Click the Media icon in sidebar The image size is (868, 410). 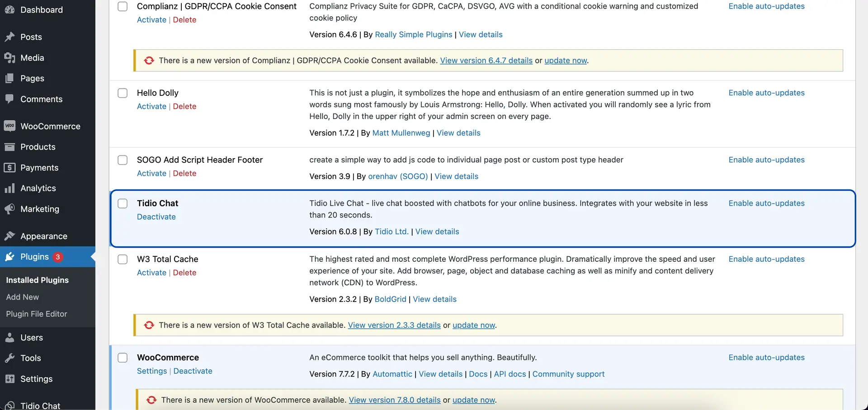[x=9, y=58]
